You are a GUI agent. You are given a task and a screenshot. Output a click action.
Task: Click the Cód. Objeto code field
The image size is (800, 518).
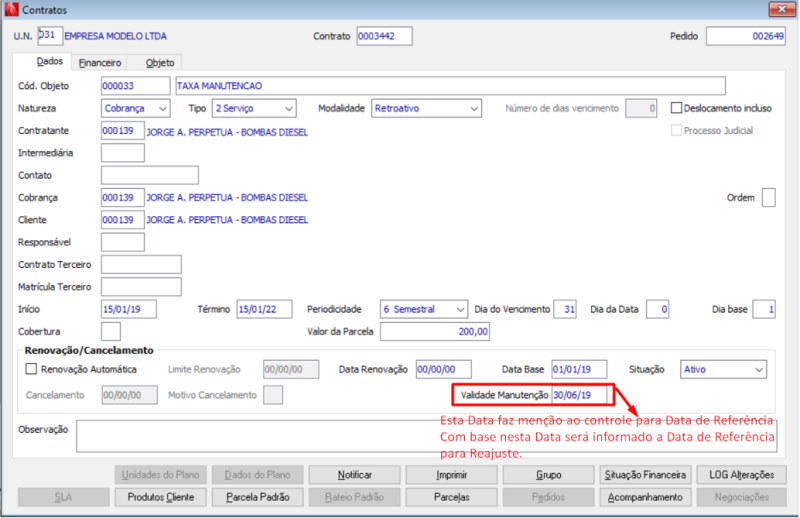(x=135, y=86)
